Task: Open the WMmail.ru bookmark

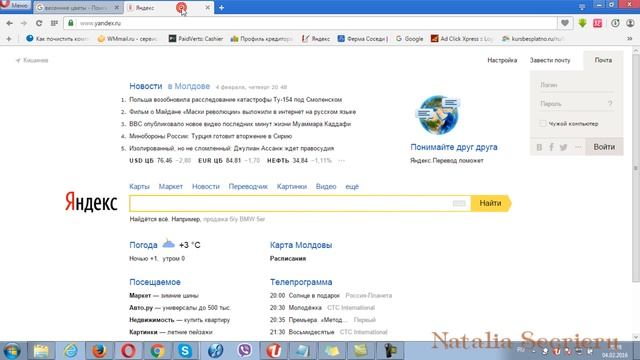Action: (127, 39)
